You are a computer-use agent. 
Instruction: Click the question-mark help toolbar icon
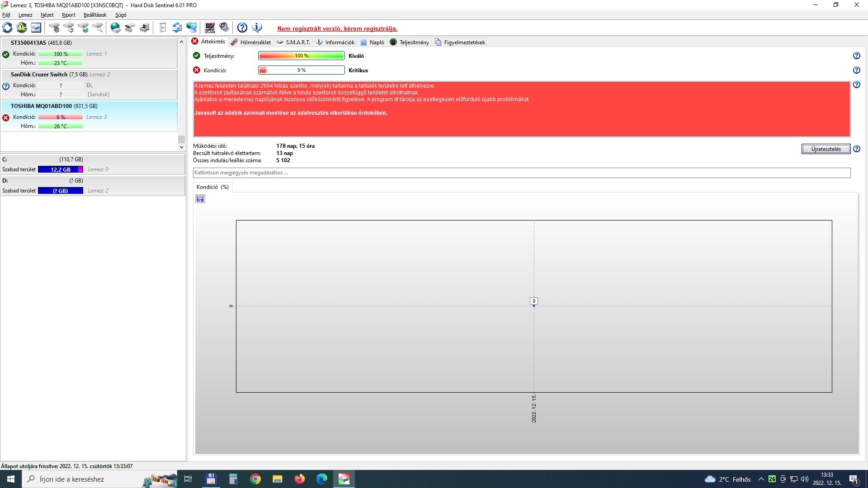pos(242,28)
